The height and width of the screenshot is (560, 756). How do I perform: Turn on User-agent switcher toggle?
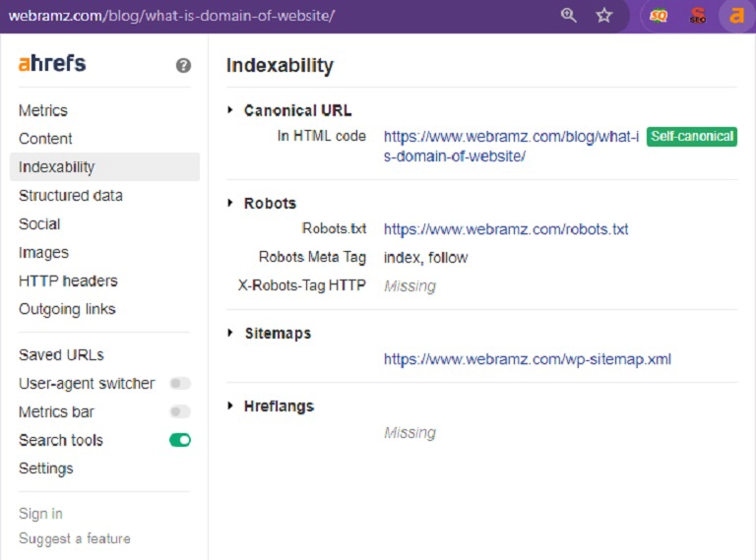point(180,383)
